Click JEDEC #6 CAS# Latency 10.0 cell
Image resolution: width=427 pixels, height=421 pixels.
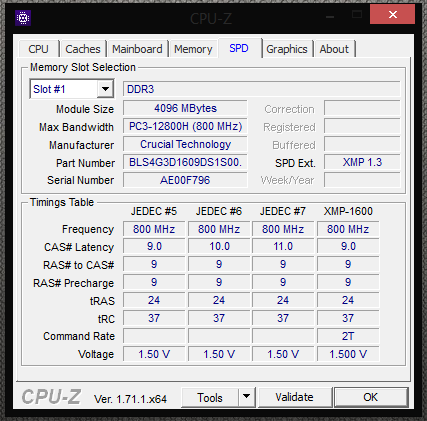(x=219, y=246)
